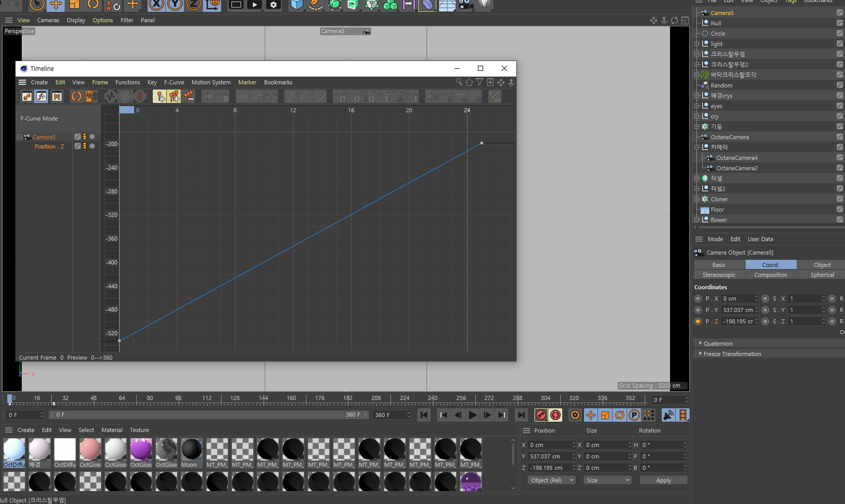The height and width of the screenshot is (504, 845).
Task: Open the viewport Cameras menu
Action: [x=48, y=20]
